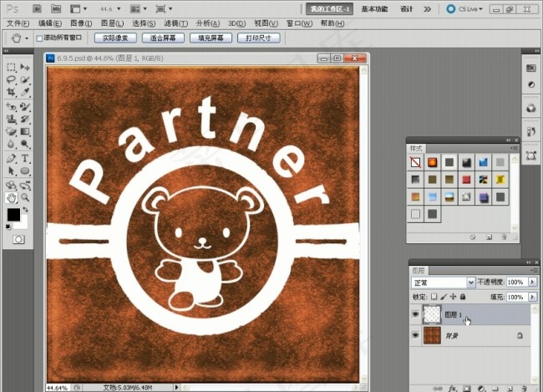Select the Zoom tool in toolbox
543x392 pixels.
point(25,197)
